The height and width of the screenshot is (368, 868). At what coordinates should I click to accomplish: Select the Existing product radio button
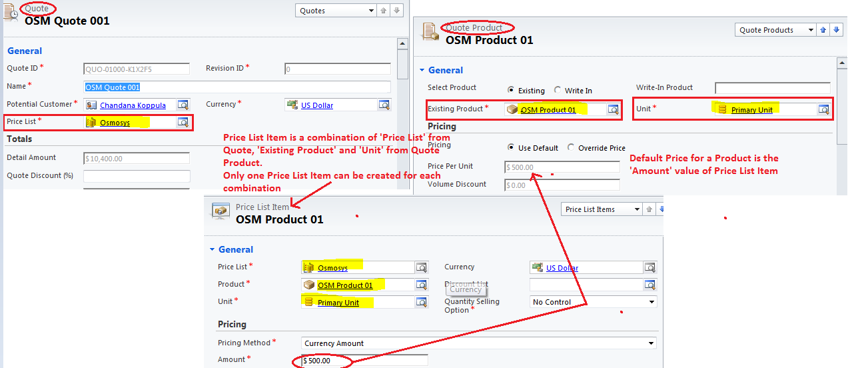tap(511, 90)
